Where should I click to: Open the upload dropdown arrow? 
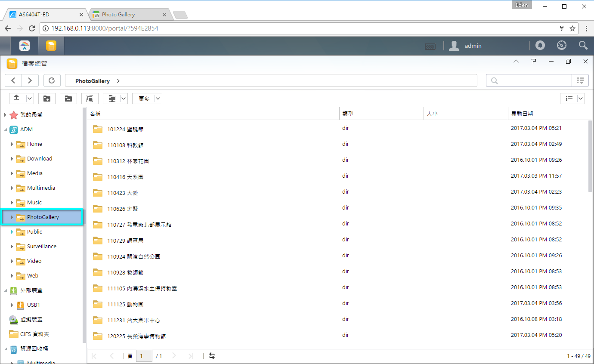tap(30, 99)
